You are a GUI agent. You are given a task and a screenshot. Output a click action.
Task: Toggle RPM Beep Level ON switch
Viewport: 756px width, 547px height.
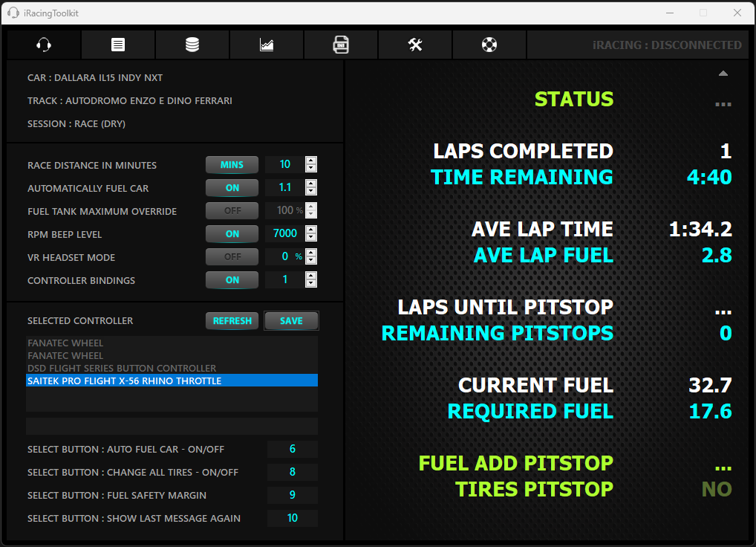[232, 234]
